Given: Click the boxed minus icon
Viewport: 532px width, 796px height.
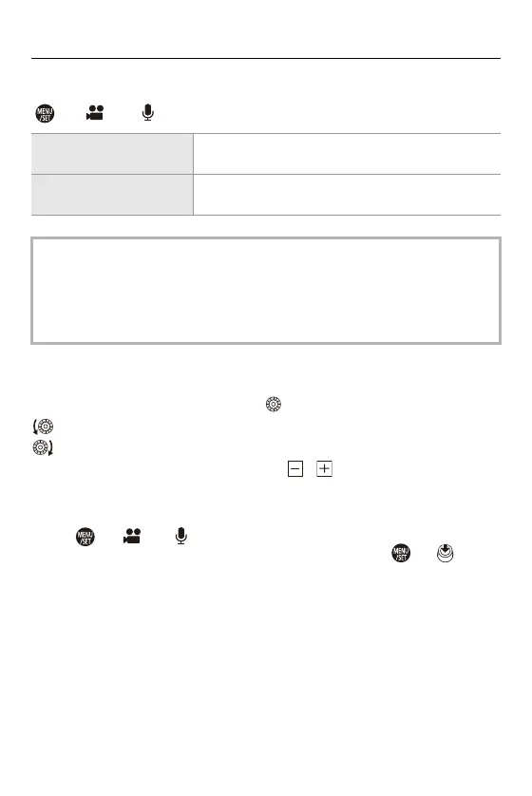Looking at the screenshot, I should tap(294, 468).
